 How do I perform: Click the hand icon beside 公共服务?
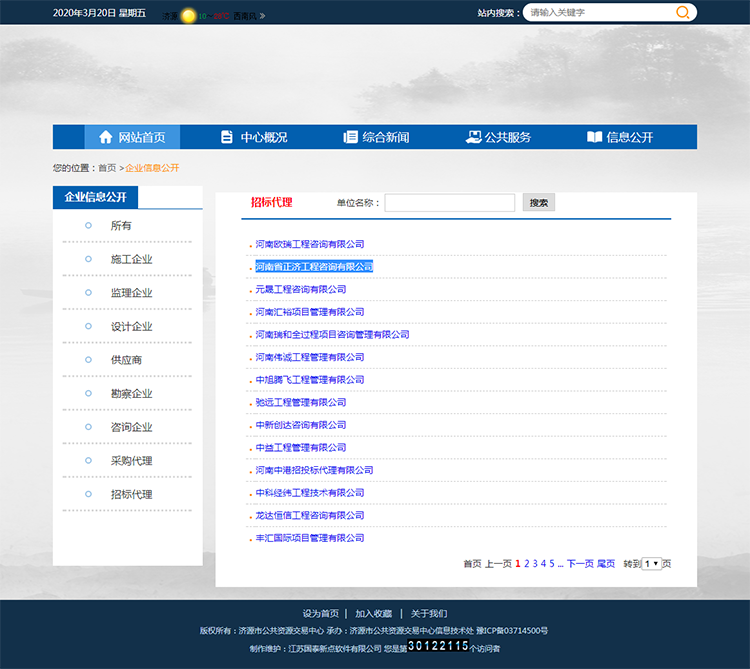(473, 137)
